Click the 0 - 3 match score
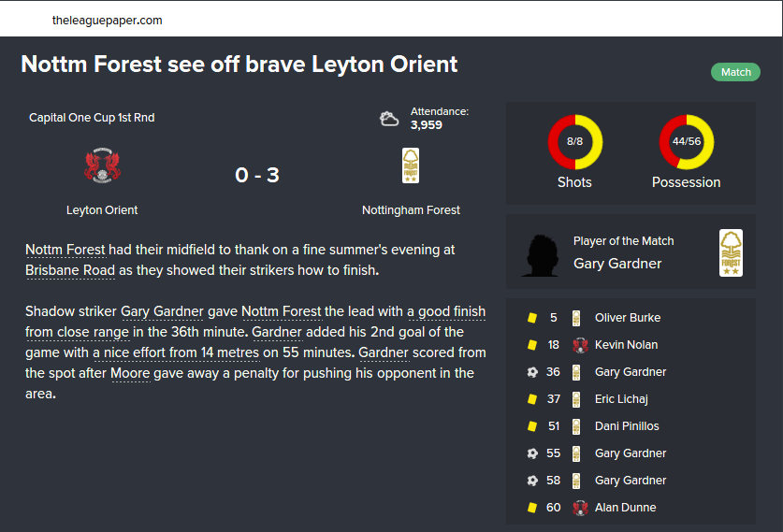This screenshot has width=783, height=532. (x=257, y=175)
